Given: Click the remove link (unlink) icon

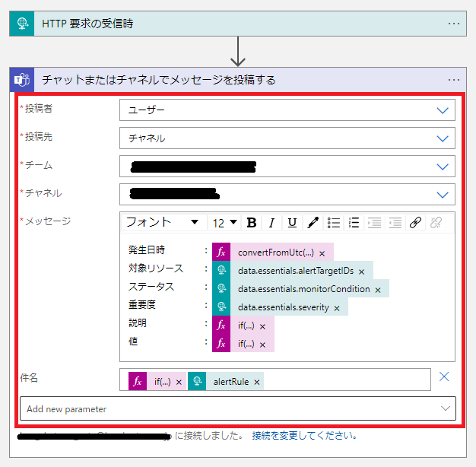Looking at the screenshot, I should coord(436,223).
